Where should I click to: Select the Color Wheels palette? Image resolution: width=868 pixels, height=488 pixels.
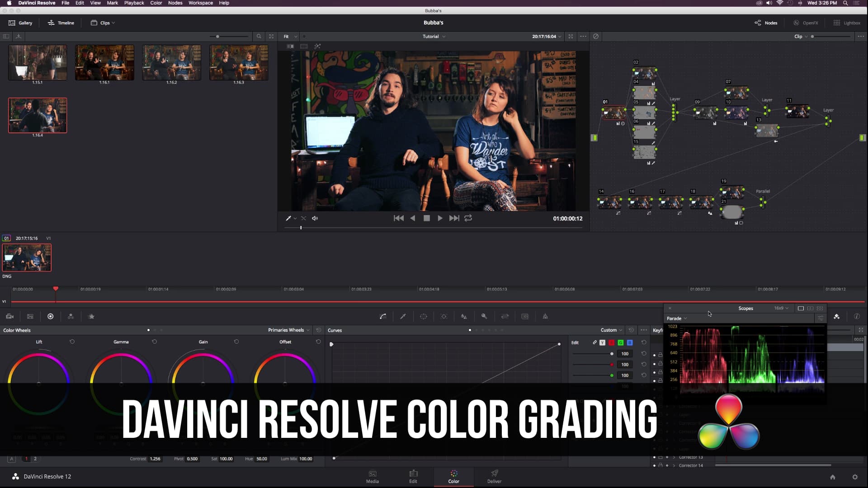tap(50, 316)
